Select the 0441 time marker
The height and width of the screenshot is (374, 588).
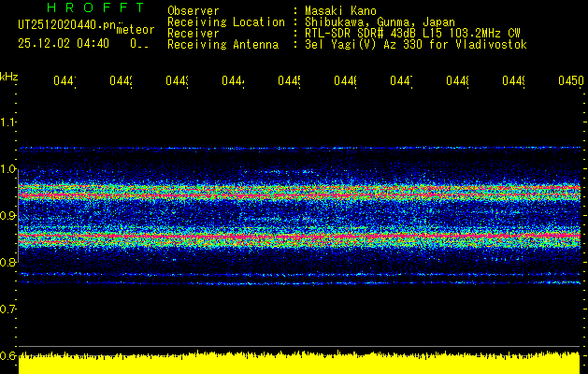click(x=65, y=80)
